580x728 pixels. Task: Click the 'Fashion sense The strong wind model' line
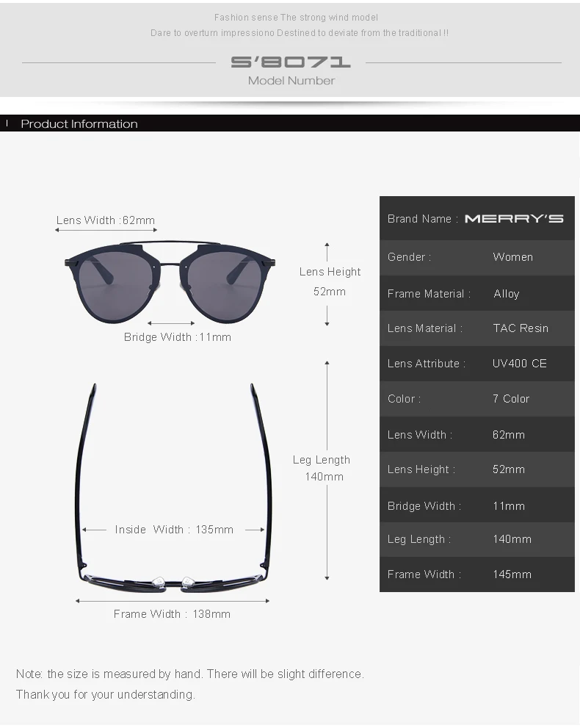[x=296, y=18]
